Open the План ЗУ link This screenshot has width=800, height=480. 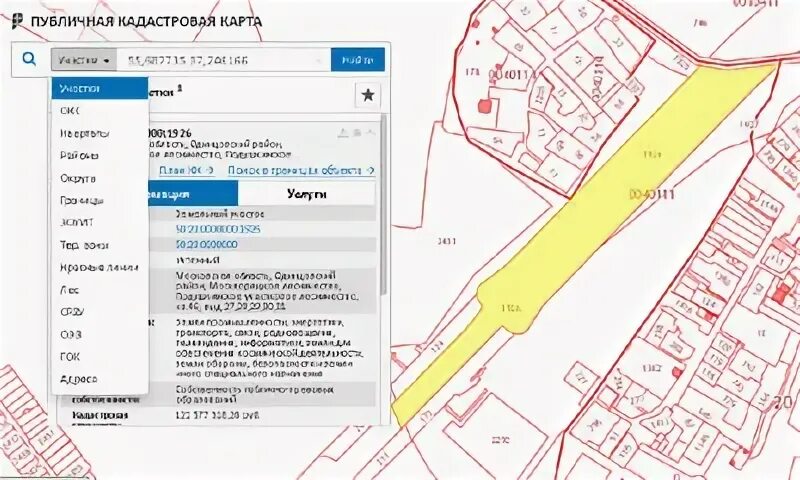click(x=186, y=170)
